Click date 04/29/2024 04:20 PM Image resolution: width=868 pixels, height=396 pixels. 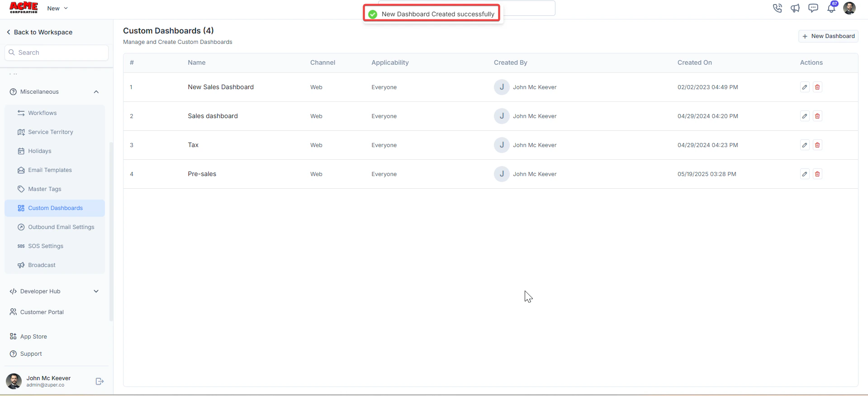707,116
